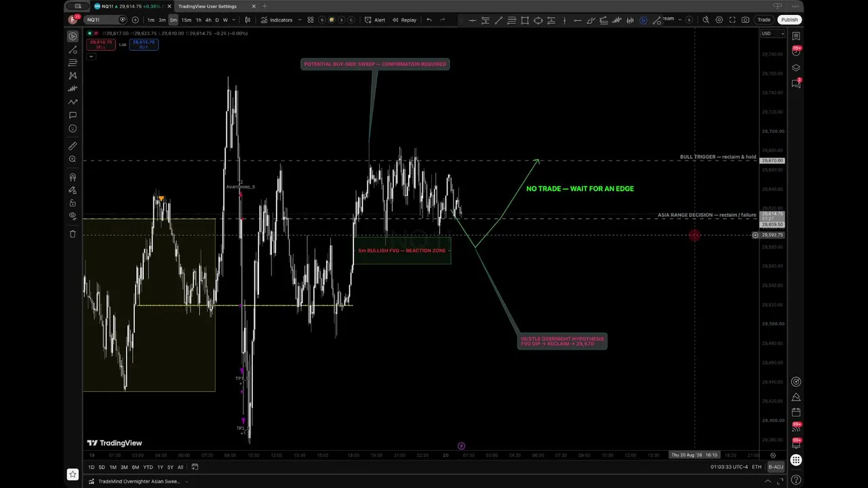Expand the indicator legend chevron under Sell
The height and width of the screenshot is (488, 868).
point(91,56)
